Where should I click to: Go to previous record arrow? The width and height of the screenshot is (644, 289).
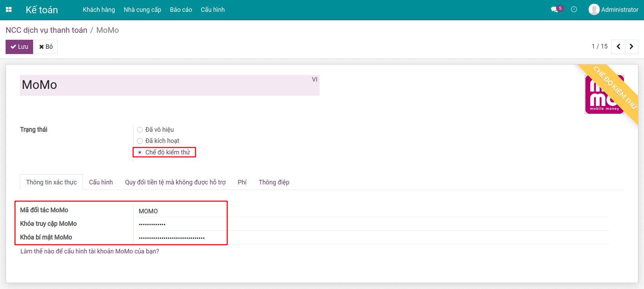pyautogui.click(x=619, y=47)
